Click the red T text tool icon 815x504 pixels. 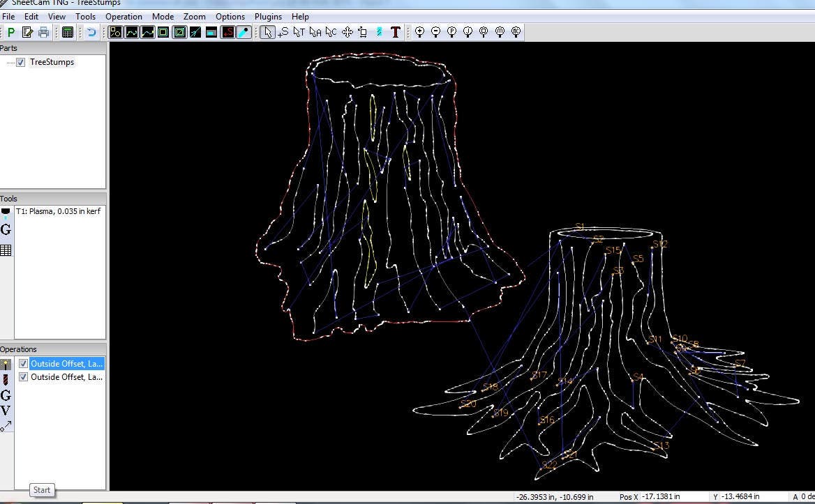coord(395,31)
